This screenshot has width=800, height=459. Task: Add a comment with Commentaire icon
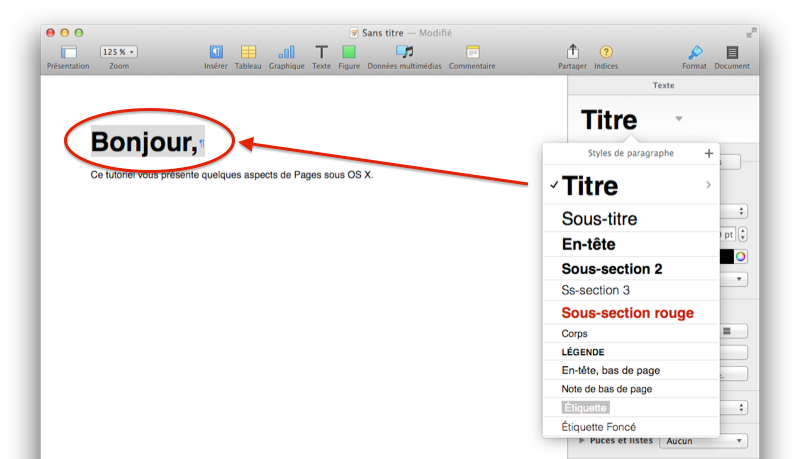(x=472, y=52)
